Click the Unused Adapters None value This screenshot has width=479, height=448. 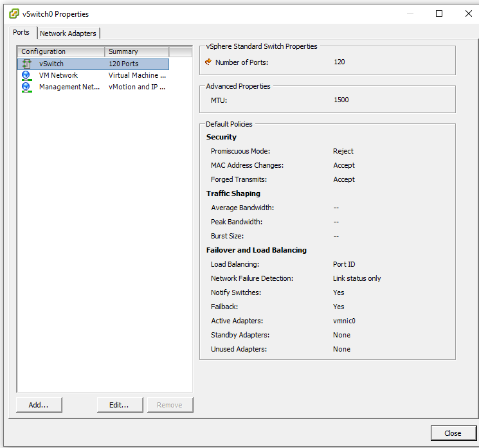coord(341,349)
